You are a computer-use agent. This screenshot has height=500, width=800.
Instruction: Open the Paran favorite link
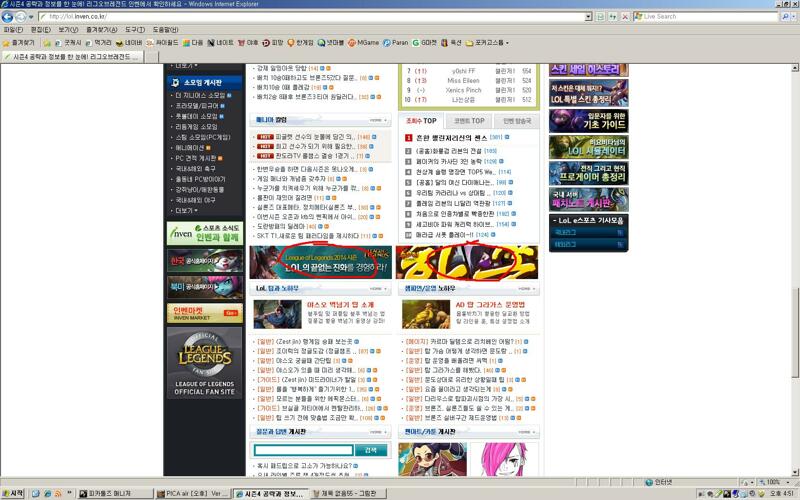(x=396, y=43)
